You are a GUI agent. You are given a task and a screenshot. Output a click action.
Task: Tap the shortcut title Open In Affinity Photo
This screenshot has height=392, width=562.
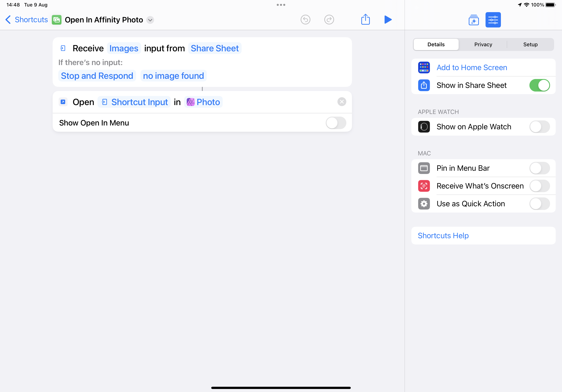(x=104, y=20)
